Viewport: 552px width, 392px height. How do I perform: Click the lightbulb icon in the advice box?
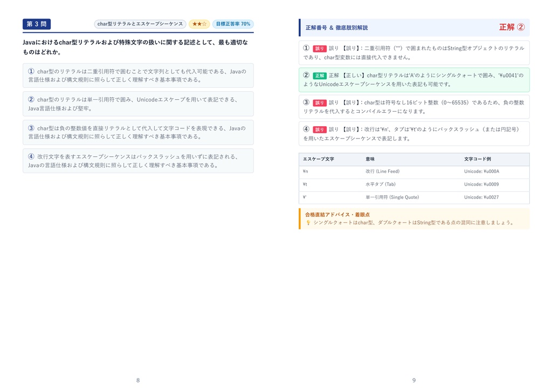click(x=308, y=223)
